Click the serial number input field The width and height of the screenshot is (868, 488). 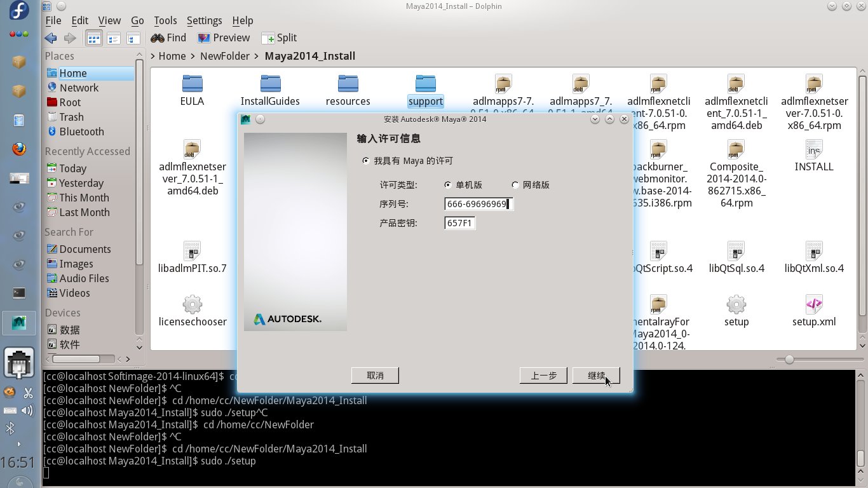(x=479, y=204)
